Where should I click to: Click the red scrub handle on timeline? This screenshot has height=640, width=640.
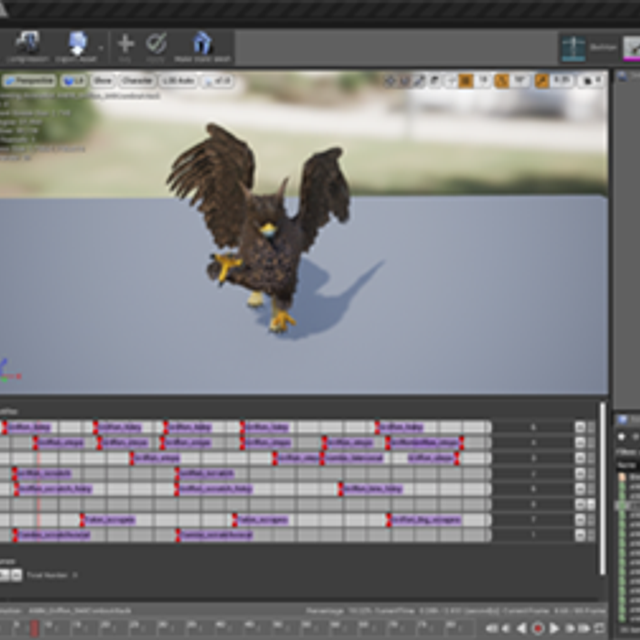pos(34,628)
